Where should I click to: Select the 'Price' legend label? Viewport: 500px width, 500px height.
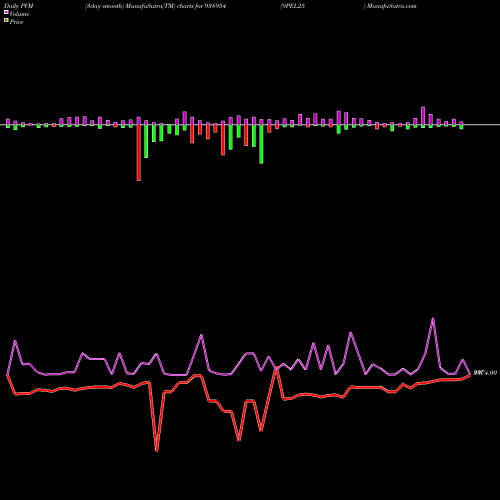pyautogui.click(x=16, y=22)
